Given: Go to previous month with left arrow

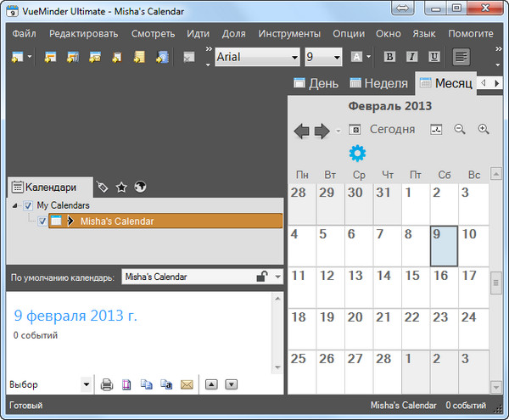Looking at the screenshot, I should [301, 131].
